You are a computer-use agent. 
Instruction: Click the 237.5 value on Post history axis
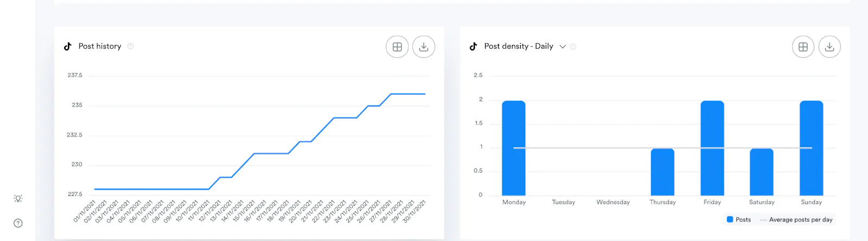tap(75, 75)
